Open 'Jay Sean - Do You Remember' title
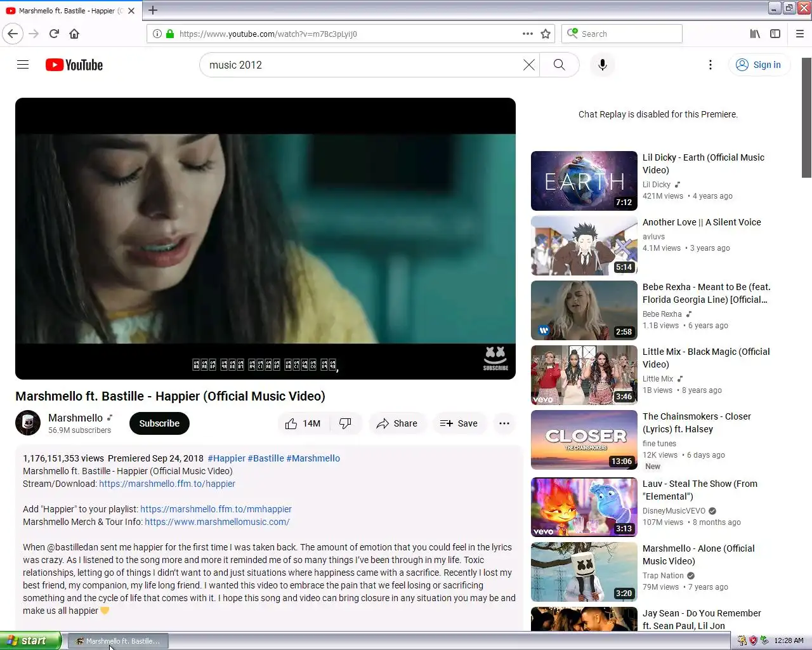 [x=702, y=620]
